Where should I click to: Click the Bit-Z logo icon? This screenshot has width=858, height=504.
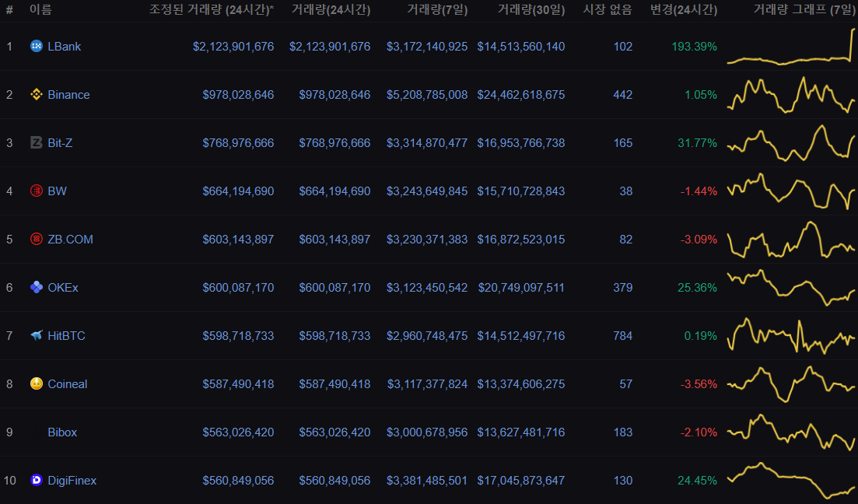36,143
